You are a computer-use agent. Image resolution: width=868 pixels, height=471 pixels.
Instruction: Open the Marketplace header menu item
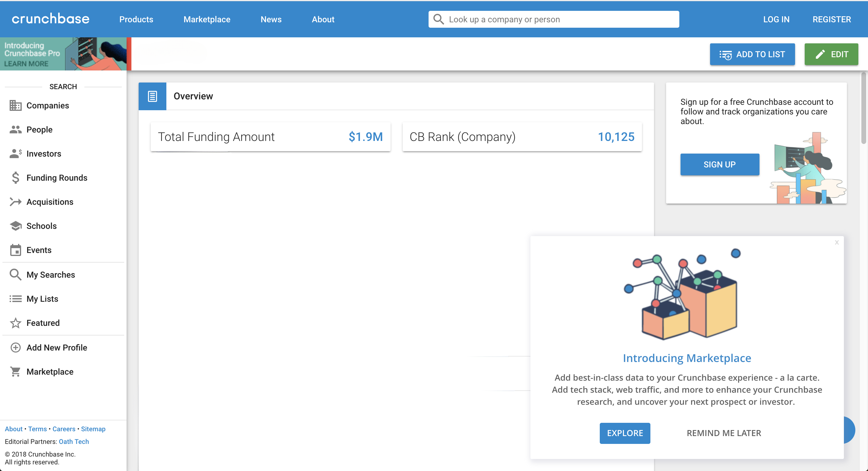(x=207, y=19)
